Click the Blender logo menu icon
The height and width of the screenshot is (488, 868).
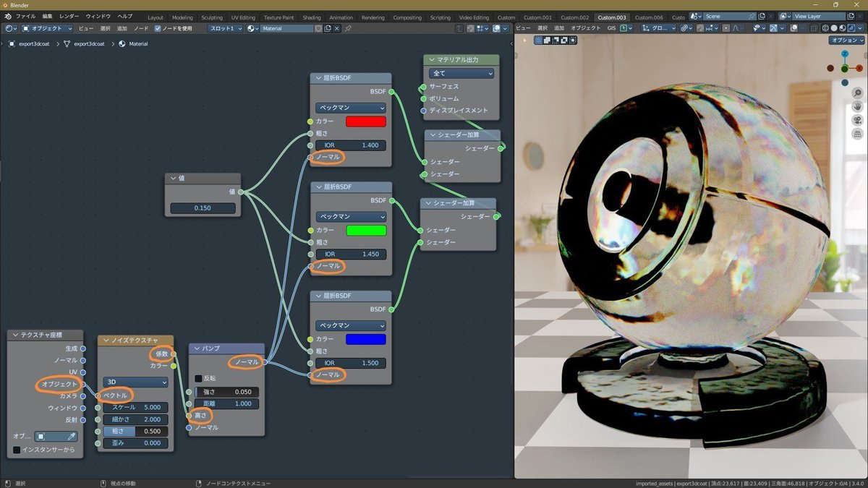coord(7,17)
